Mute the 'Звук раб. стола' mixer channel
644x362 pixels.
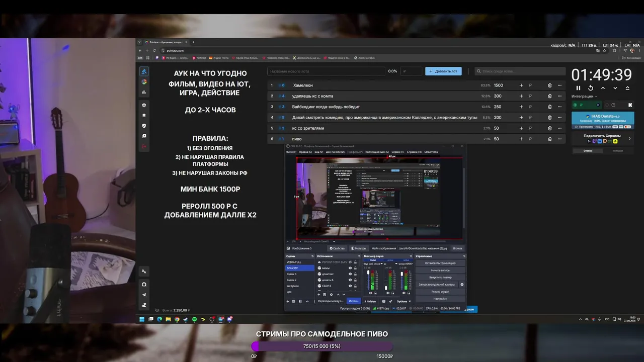(x=371, y=293)
